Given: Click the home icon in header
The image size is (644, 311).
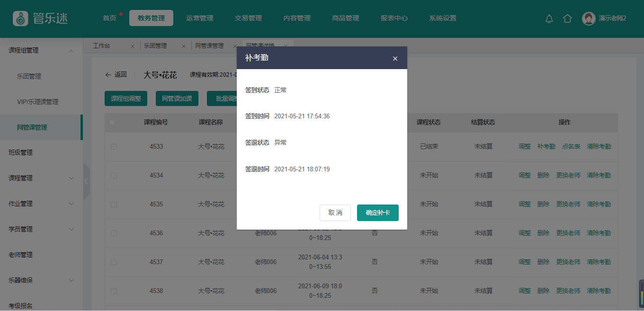Looking at the screenshot, I should pos(567,18).
